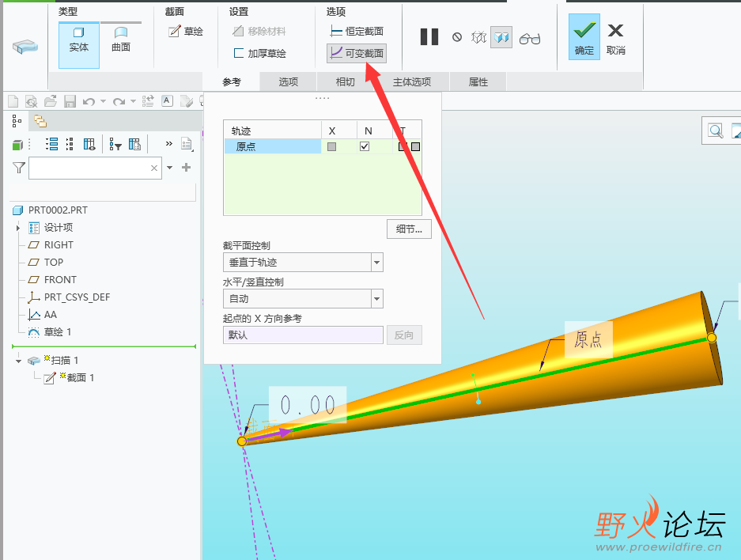Collapse the 扫描 1 tree node

tap(18, 361)
